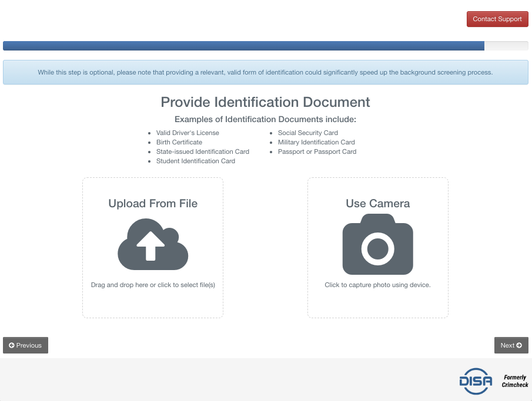
Task: Select the "Use Camera" heading
Action: click(x=377, y=204)
